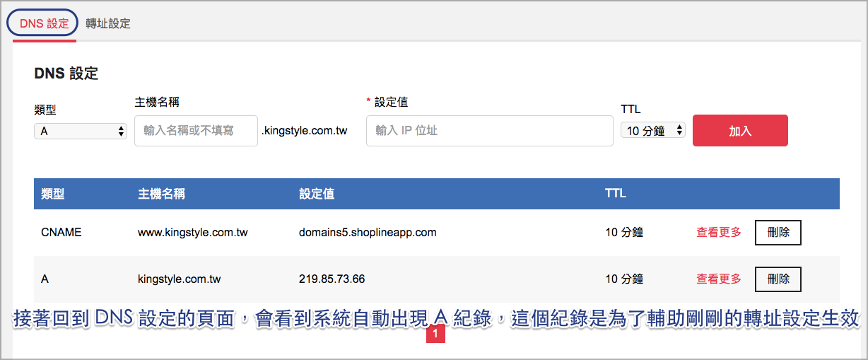Delete the CNAME www.kingstyle.com.tw record

[778, 232]
